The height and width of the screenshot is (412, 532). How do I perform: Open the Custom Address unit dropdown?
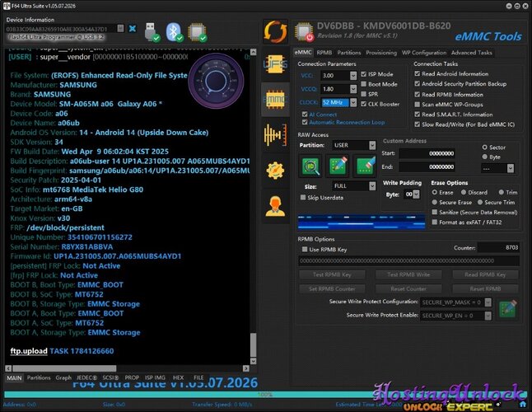(x=511, y=168)
